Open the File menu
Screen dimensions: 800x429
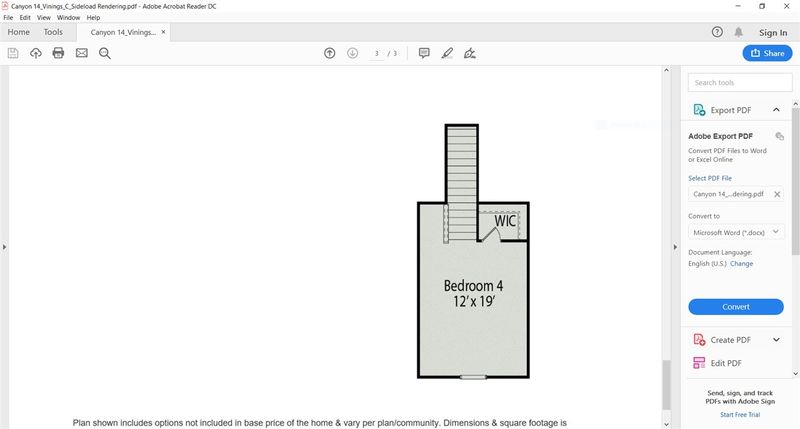click(8, 17)
